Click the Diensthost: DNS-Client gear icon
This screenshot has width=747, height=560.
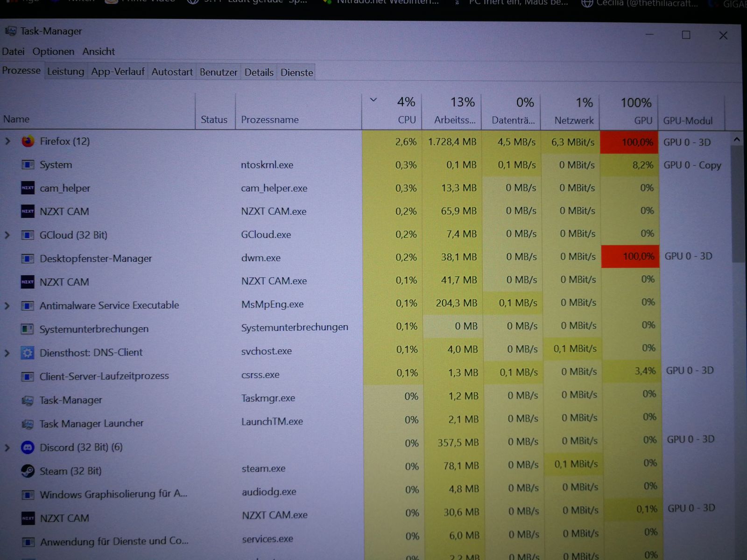(x=28, y=353)
